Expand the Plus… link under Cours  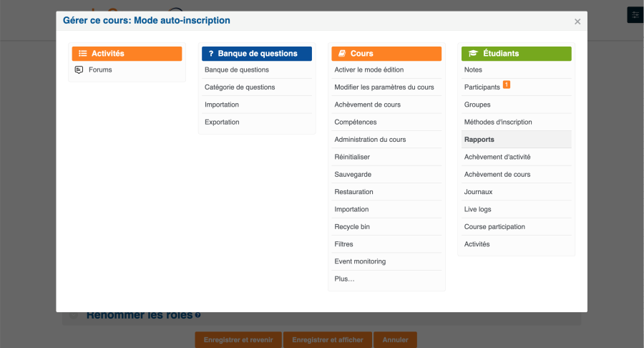click(344, 279)
